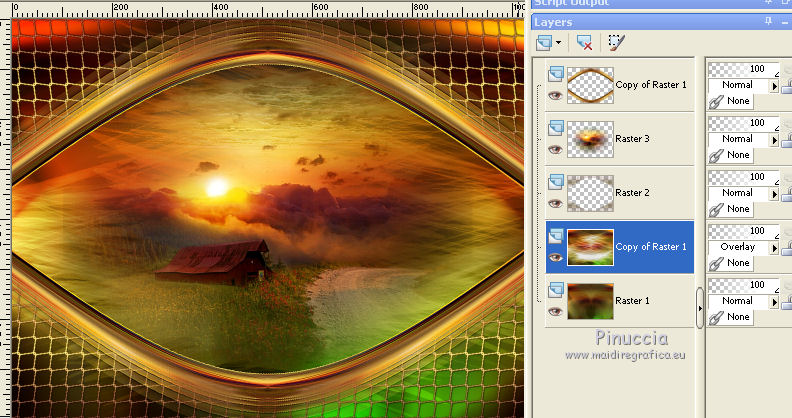This screenshot has height=418, width=792.
Task: Click the Raster 2 layer thumbnail
Action: 590,193
